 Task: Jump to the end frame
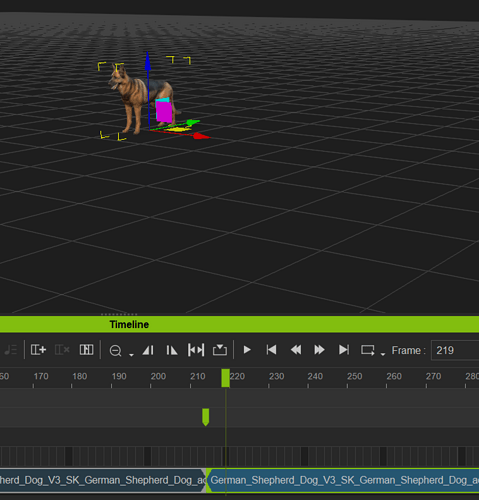point(344,350)
